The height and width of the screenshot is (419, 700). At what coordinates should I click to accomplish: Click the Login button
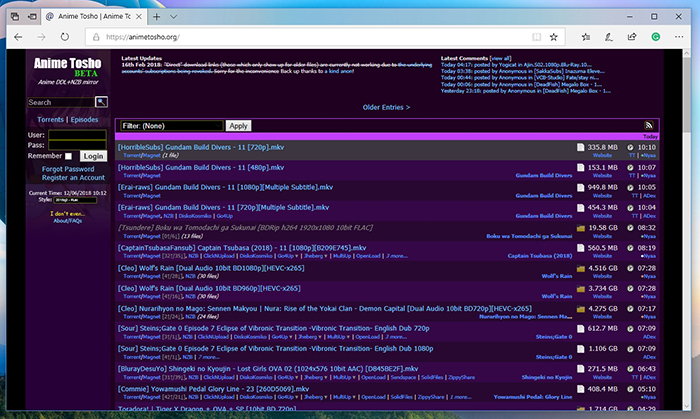pyautogui.click(x=93, y=156)
